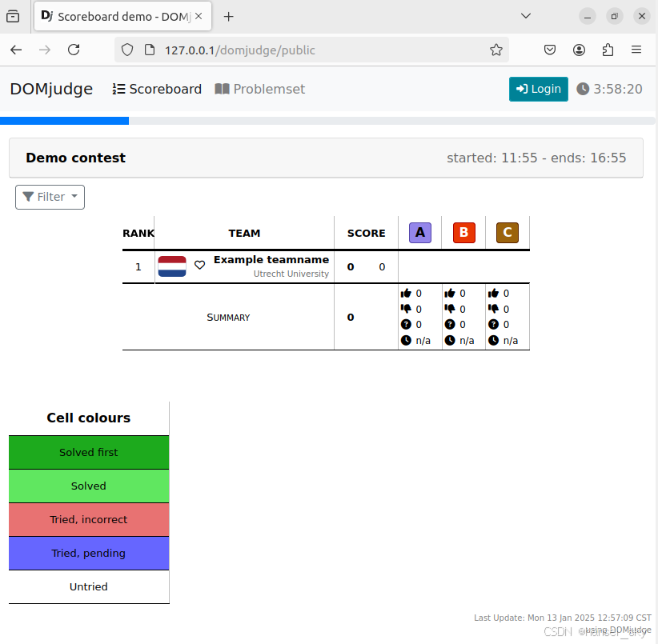658x644 pixels.
Task: Open the extensions puzzle icon
Action: point(608,50)
